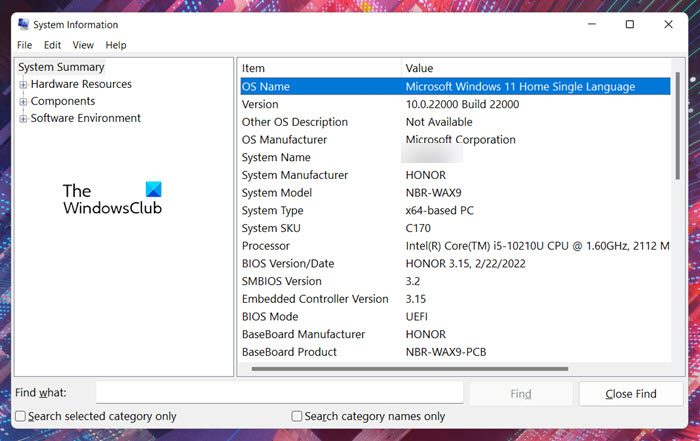This screenshot has width=700, height=441.
Task: Open the Help menu
Action: click(x=116, y=45)
